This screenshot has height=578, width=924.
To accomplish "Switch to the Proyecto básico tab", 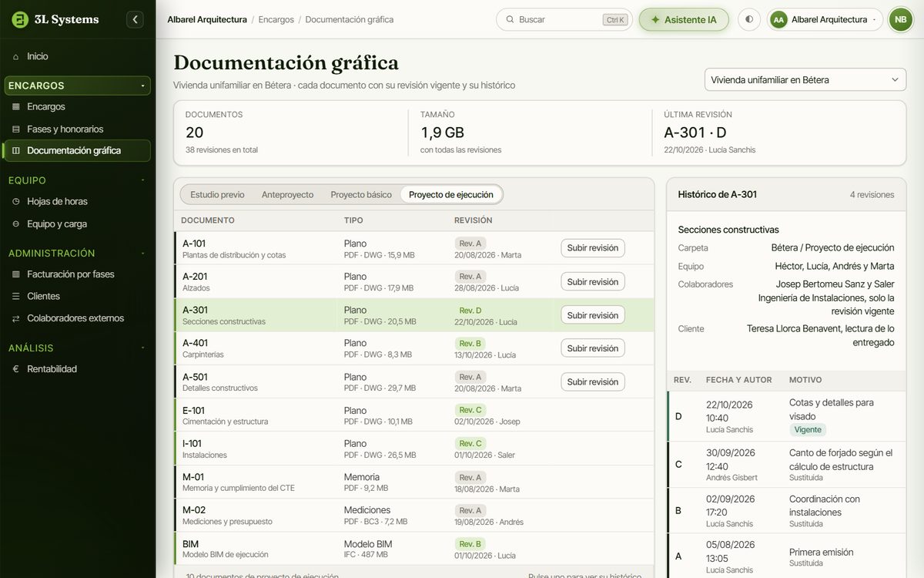I will tap(361, 194).
